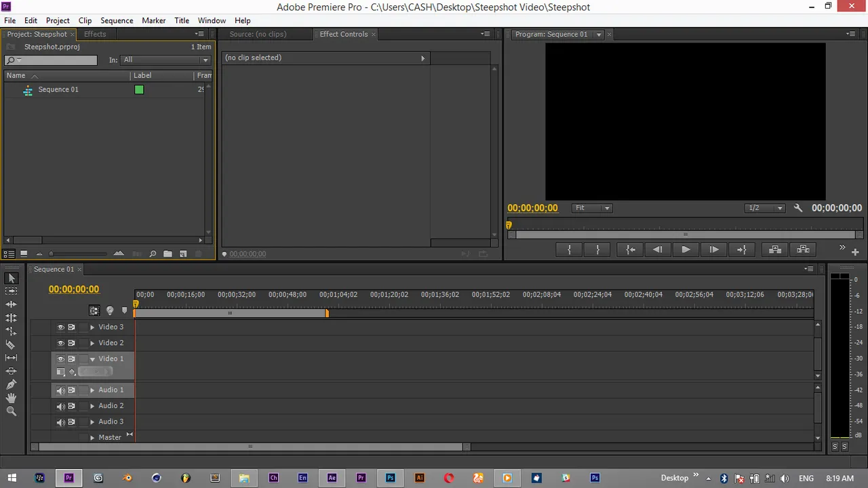Open the 1/2 playback resolution dropdown

point(764,208)
